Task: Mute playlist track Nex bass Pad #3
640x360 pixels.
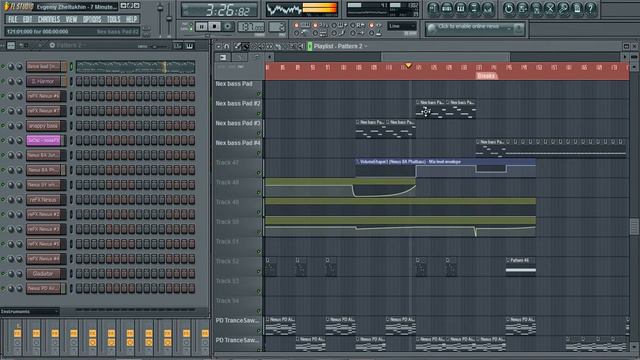Action: tap(258, 133)
